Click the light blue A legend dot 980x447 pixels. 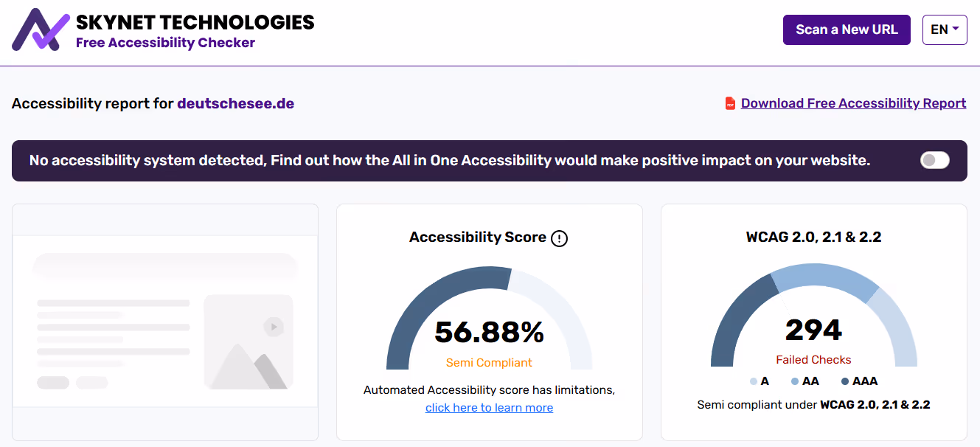[754, 382]
